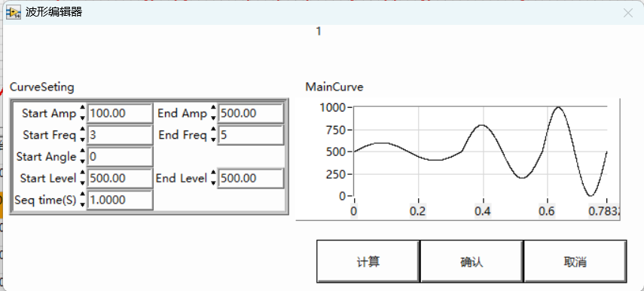
Task: Click the Start Amp field showing 100.00
Action: [x=120, y=113]
